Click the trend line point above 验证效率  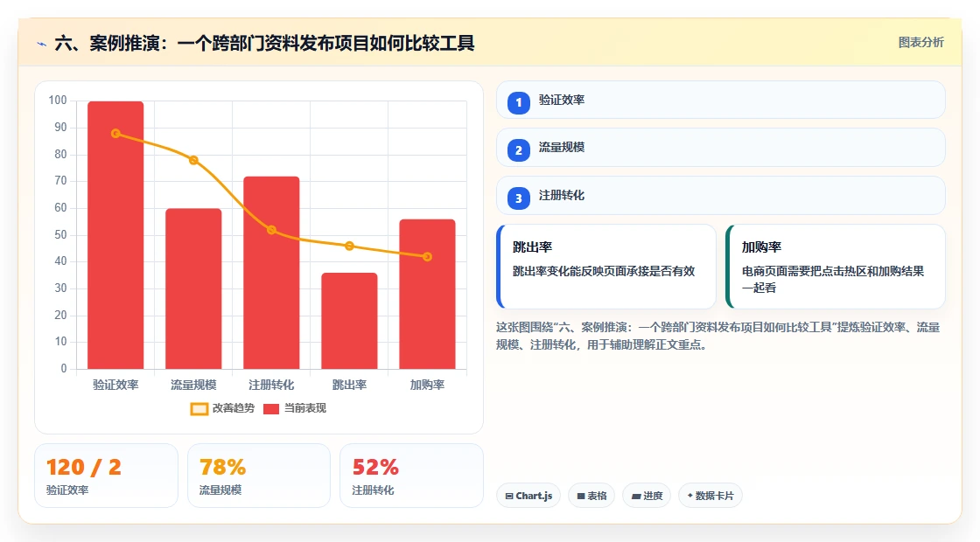click(x=115, y=134)
